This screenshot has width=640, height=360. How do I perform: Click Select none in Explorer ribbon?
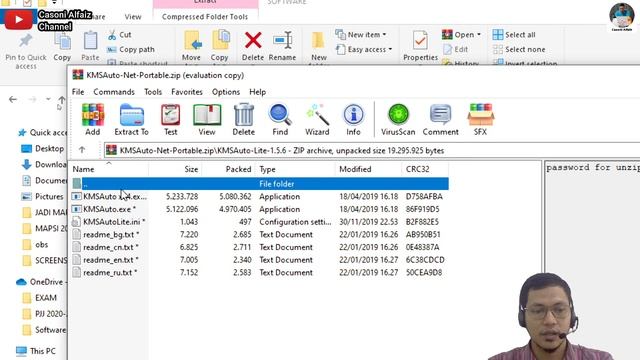[519, 49]
